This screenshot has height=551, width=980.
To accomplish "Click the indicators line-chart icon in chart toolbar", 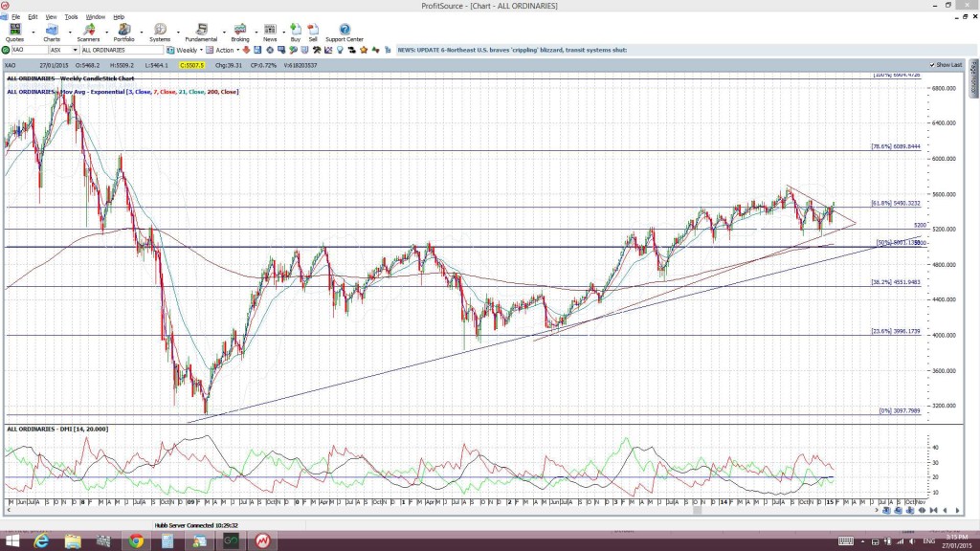I will 328,50.
